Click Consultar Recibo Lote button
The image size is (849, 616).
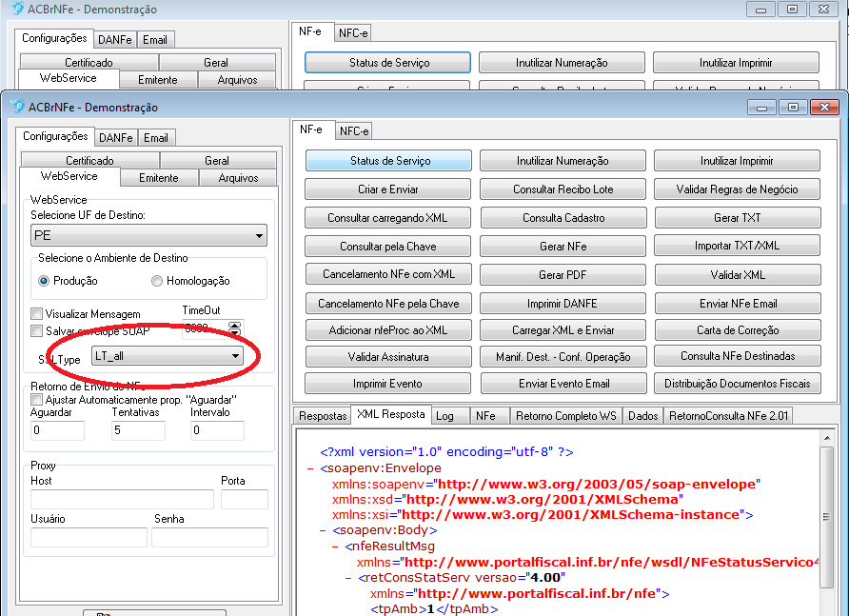coord(563,189)
